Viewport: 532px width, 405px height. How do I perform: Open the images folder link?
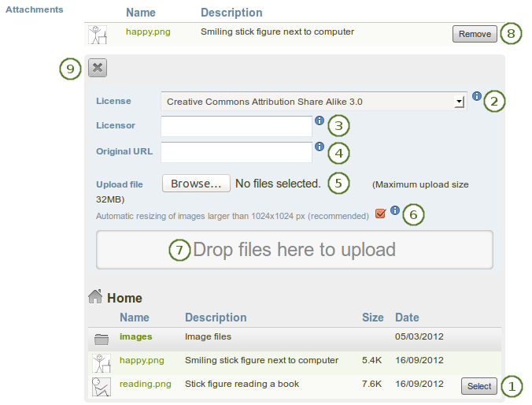(x=135, y=336)
